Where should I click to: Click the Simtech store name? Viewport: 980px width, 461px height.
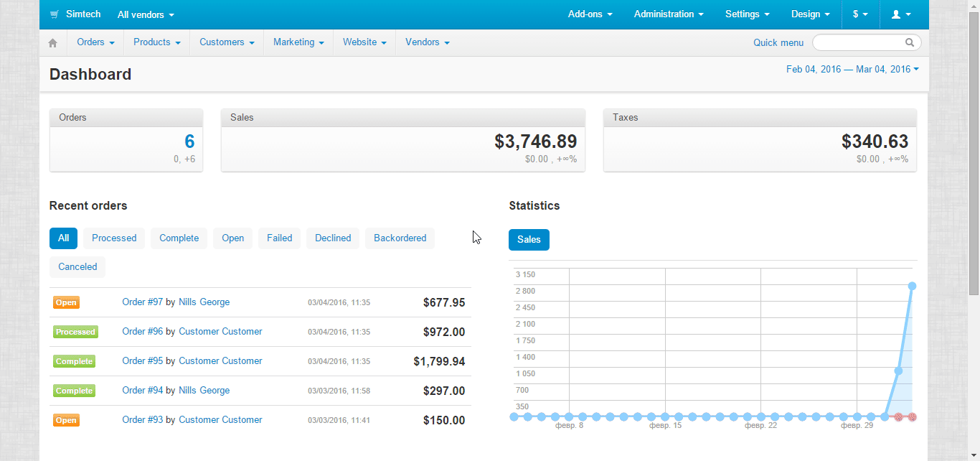83,14
